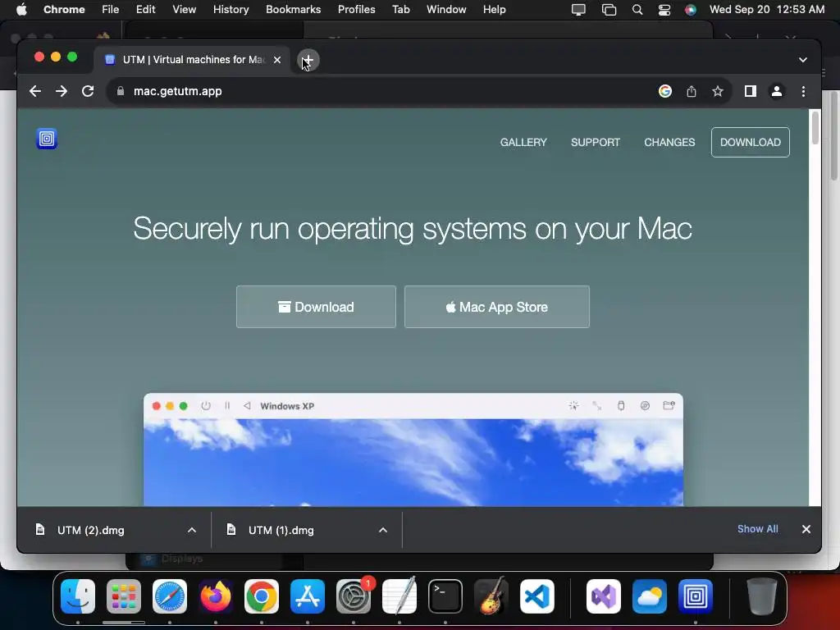Open the Bookmarks menu
This screenshot has width=840, height=630.
click(293, 10)
